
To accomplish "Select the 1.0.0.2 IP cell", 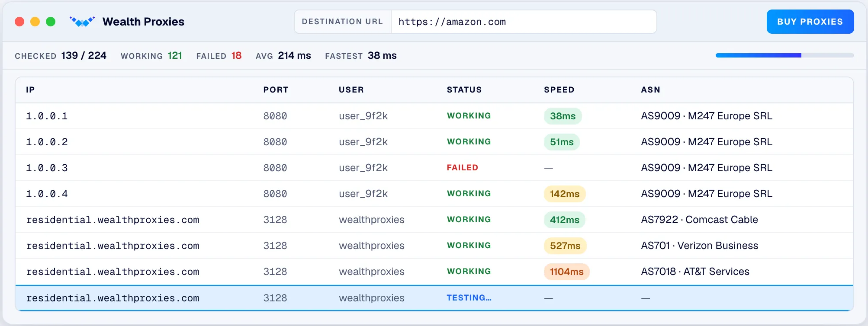I will [47, 142].
